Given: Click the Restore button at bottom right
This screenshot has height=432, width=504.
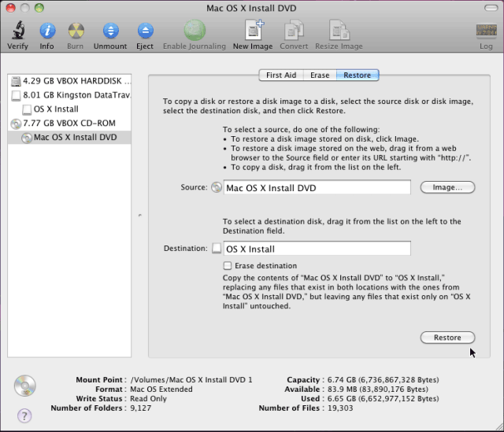Looking at the screenshot, I should point(447,338).
